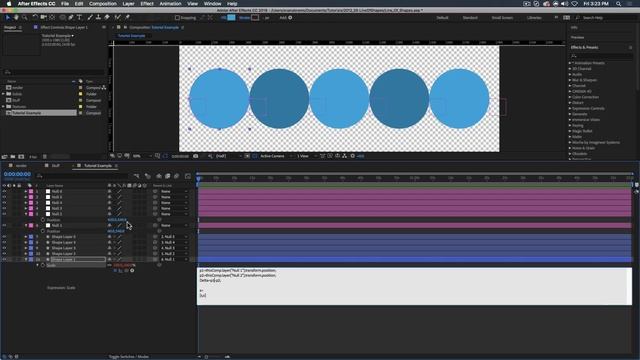Open the Effect menu
The image size is (640, 360).
(147, 4)
